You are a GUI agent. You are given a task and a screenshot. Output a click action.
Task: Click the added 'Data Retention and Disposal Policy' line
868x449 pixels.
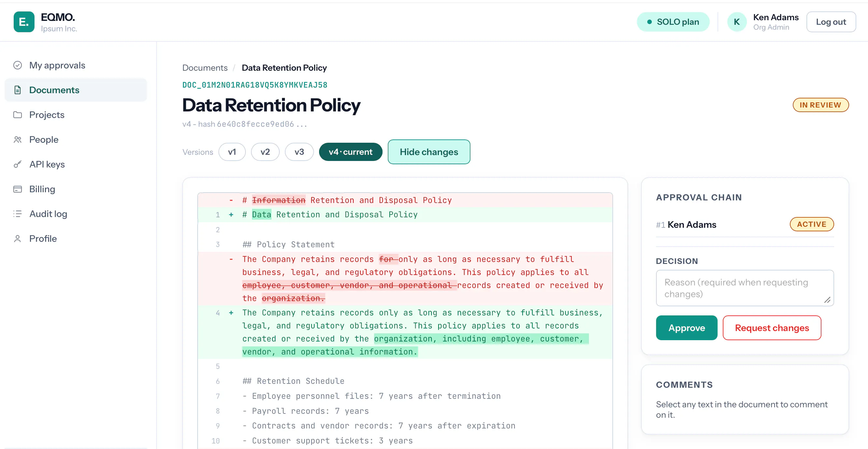[405, 215]
